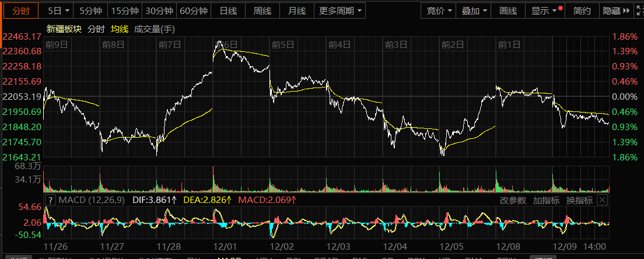The image size is (644, 259).
Task: Select the 60分钟 period tab
Action: (x=193, y=11)
